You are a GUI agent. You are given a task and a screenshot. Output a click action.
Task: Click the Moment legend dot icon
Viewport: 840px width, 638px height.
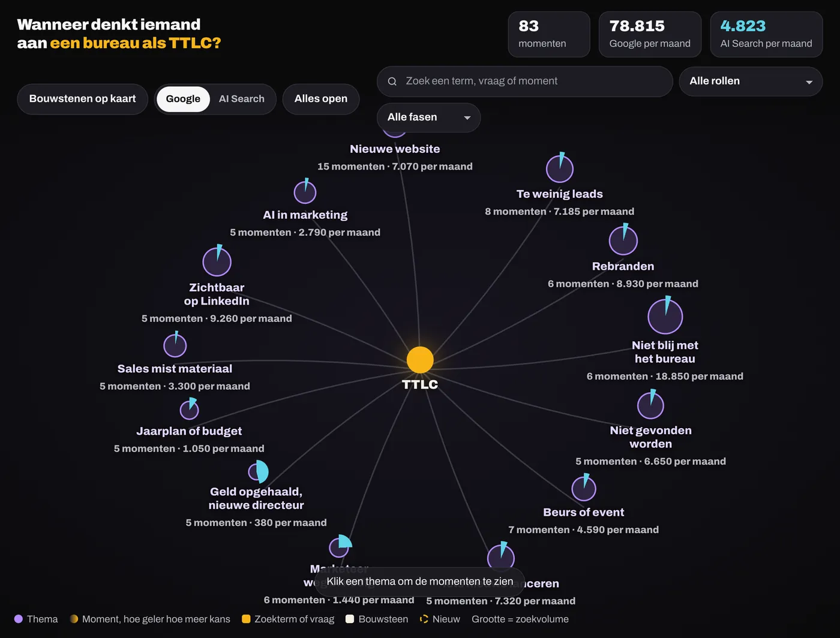[x=74, y=619]
